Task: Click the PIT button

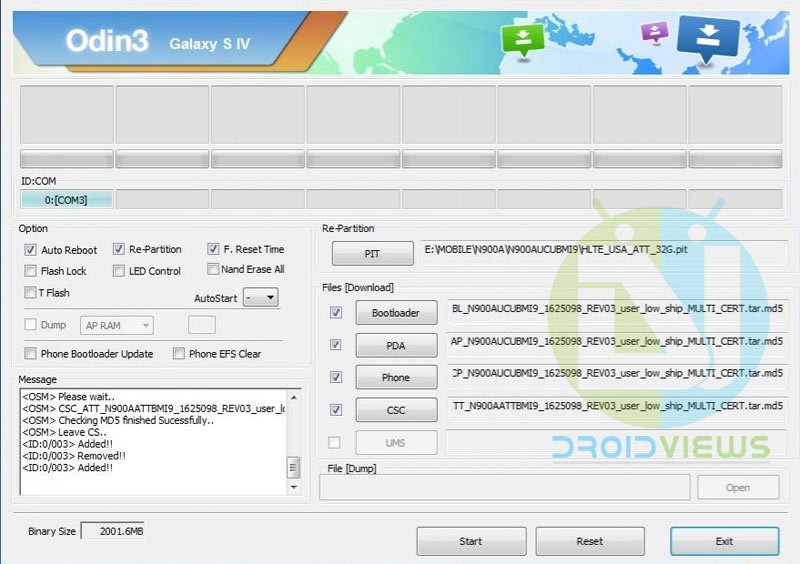Action: [372, 254]
